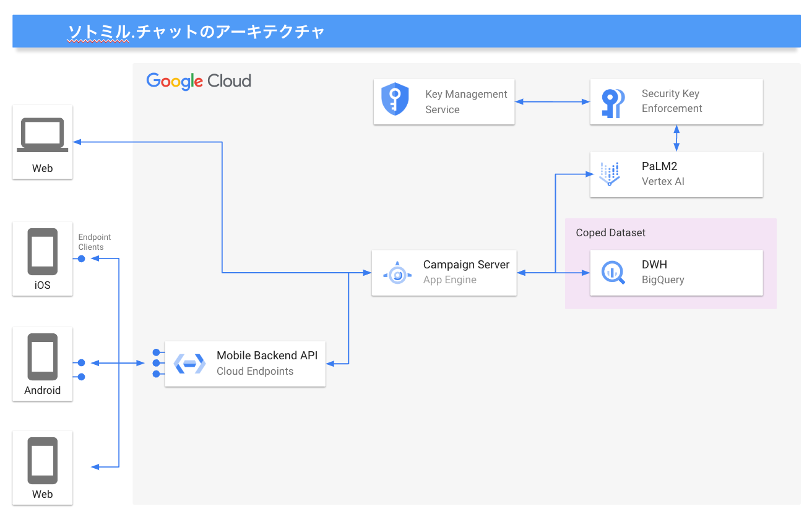
Task: Click the laptop icon labeled Web
Action: pyautogui.click(x=42, y=134)
